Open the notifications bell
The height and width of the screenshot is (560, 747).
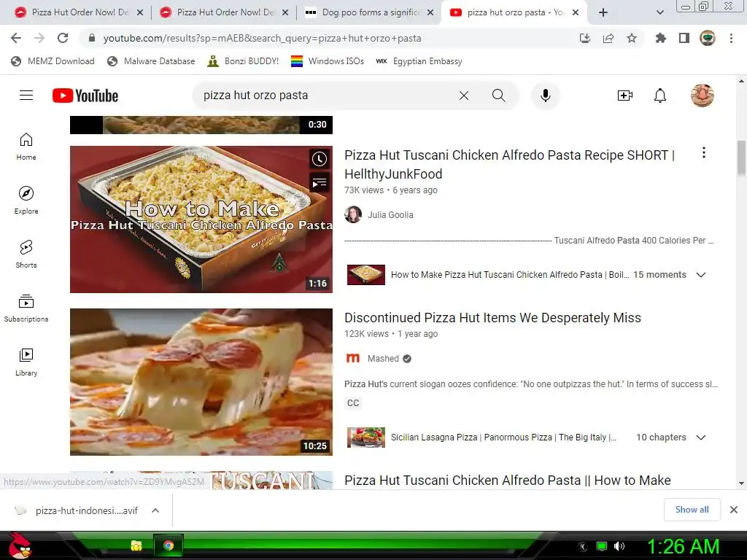click(x=659, y=96)
